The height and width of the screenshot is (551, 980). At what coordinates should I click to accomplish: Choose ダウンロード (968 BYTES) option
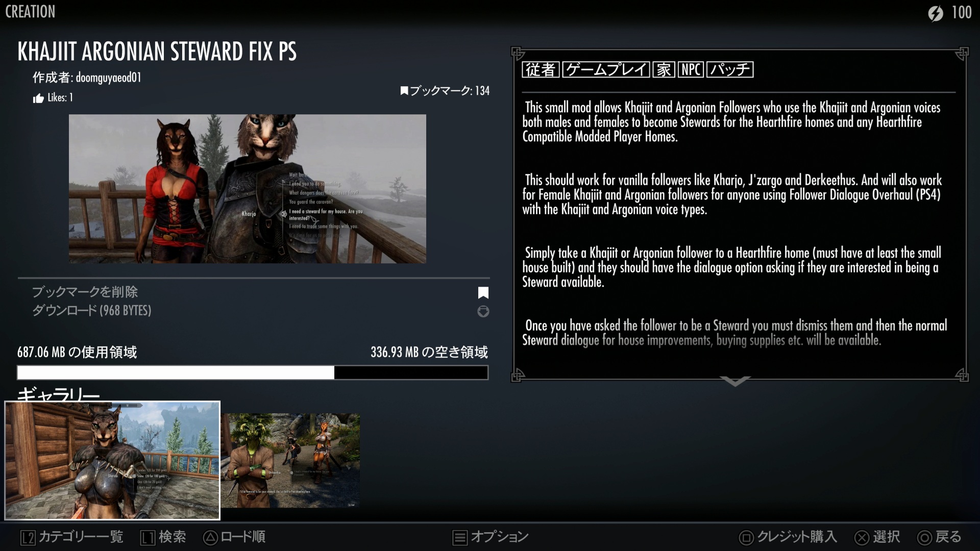92,311
